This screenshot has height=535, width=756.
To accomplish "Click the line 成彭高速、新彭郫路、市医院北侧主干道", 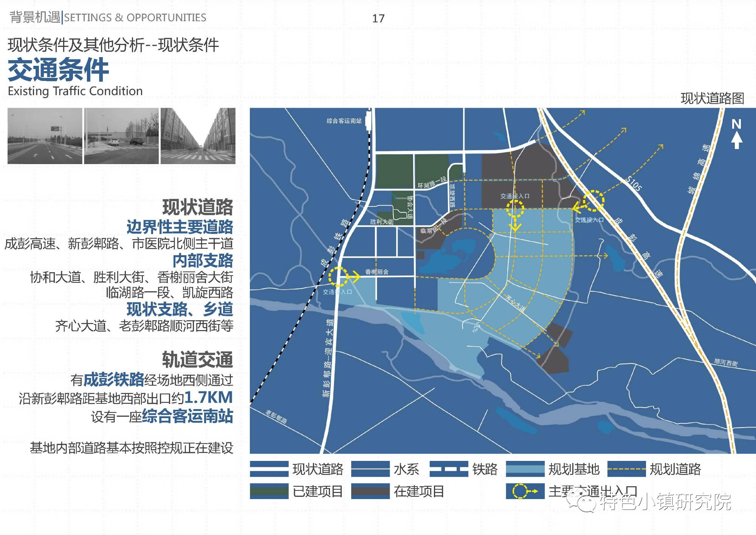I will point(119,243).
